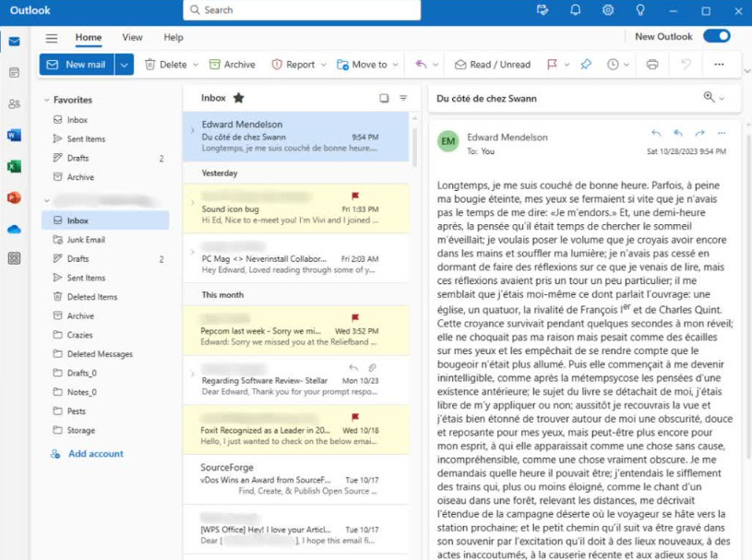The width and height of the screenshot is (752, 560).
Task: Click the Undo icon in toolbar
Action: 686,65
